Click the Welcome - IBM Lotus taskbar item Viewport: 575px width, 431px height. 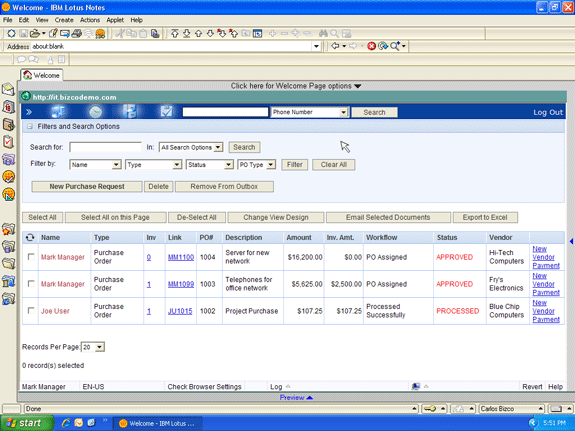coord(157,423)
